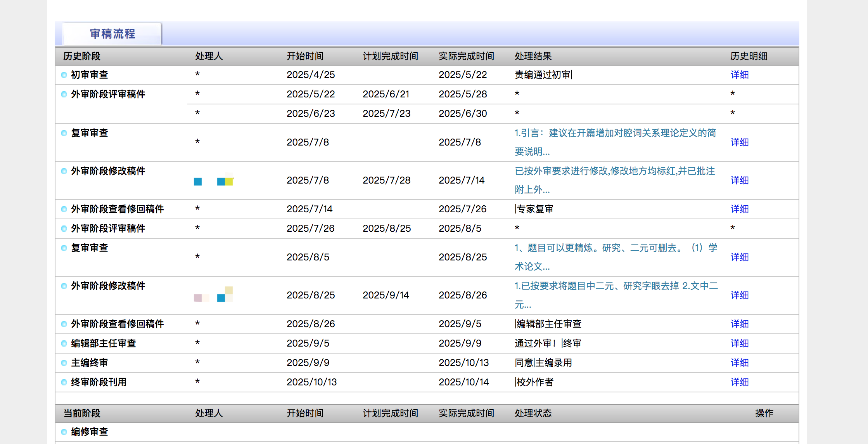Click bullet icon beside 编修审查
868x444 pixels.
64,432
